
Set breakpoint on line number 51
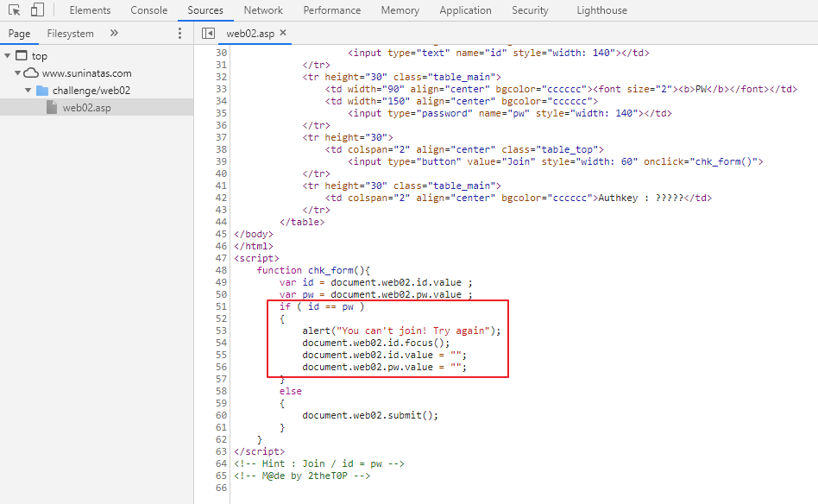pyautogui.click(x=221, y=306)
